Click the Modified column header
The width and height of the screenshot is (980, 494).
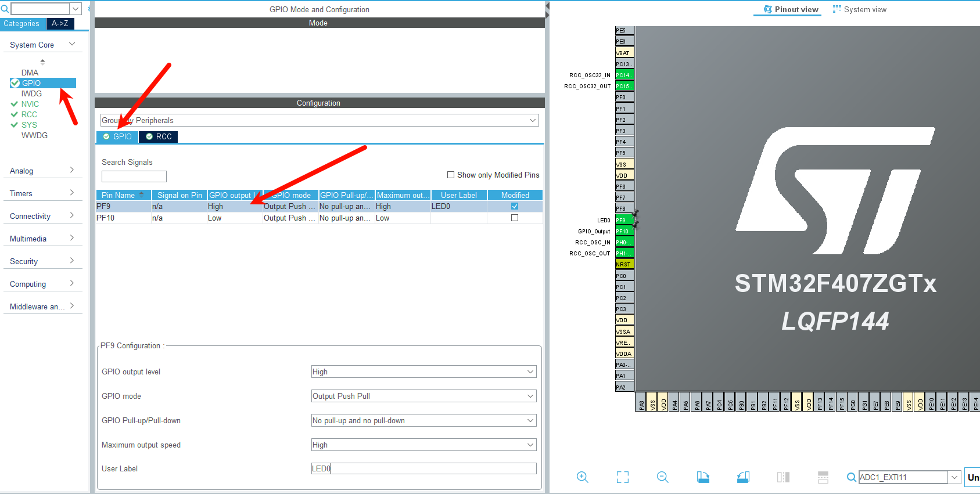pos(515,195)
